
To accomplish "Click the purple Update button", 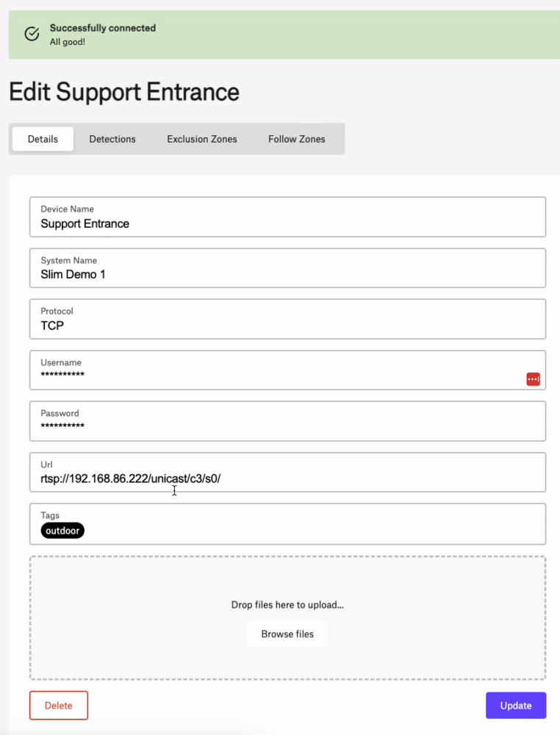I will coord(516,706).
